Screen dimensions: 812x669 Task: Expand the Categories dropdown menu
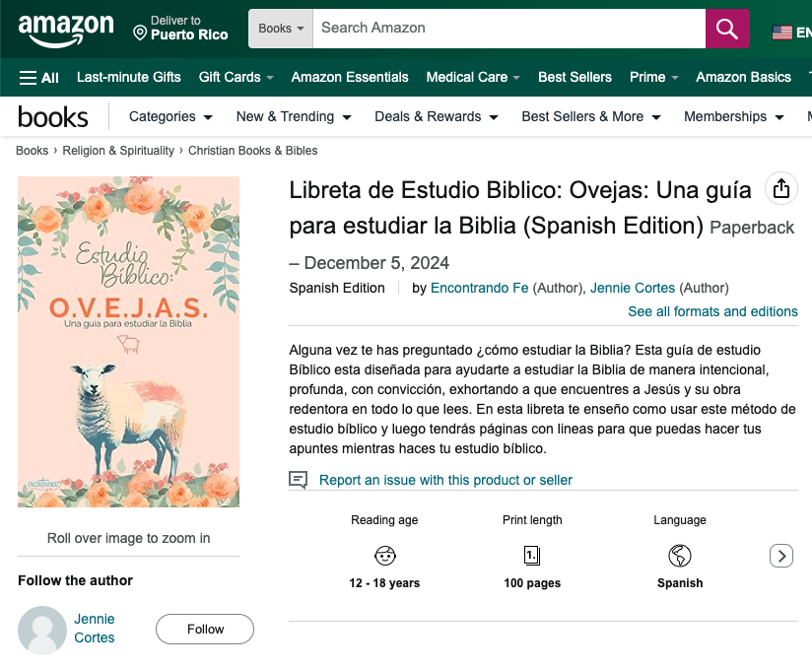(x=170, y=116)
